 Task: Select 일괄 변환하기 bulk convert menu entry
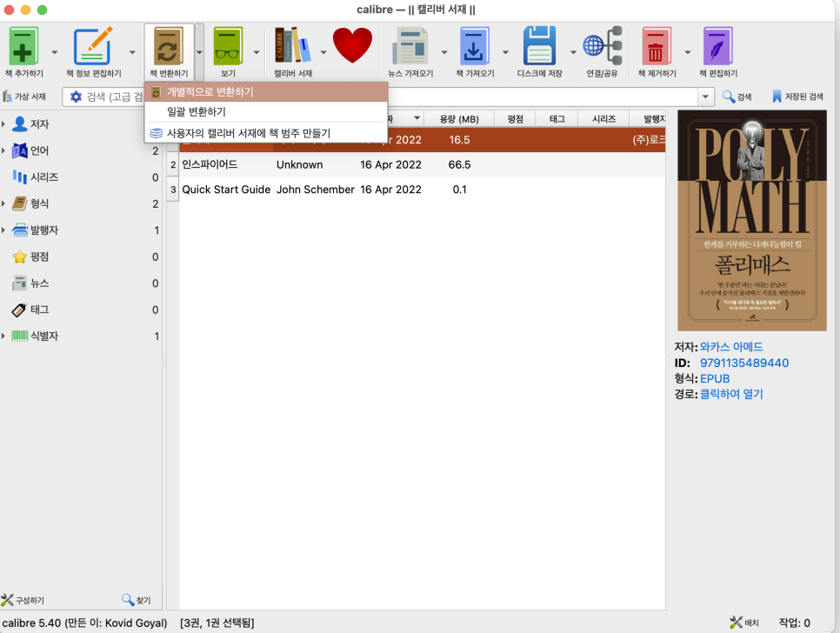[266, 112]
